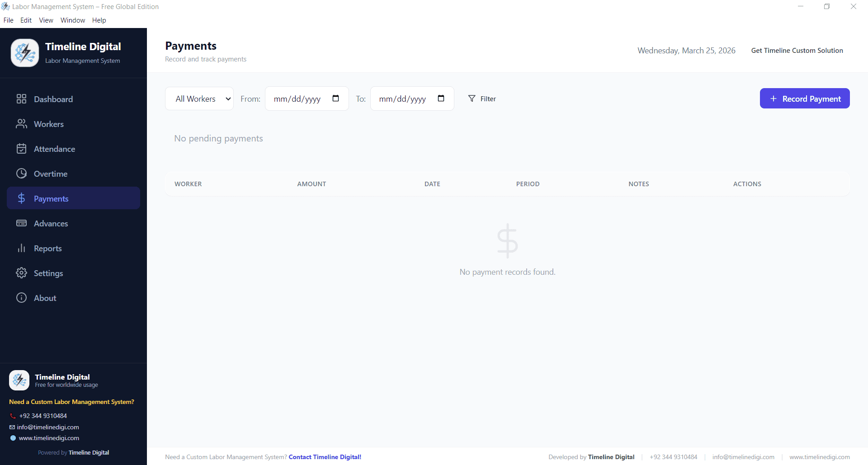
Task: Click the Timeline Digital logo in the sidebar
Action: coord(25,52)
